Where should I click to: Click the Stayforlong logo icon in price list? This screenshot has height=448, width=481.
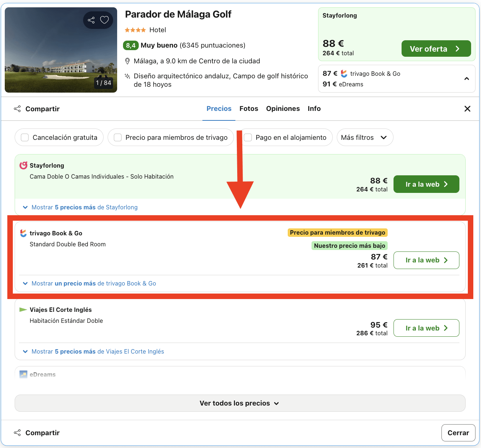tap(23, 165)
